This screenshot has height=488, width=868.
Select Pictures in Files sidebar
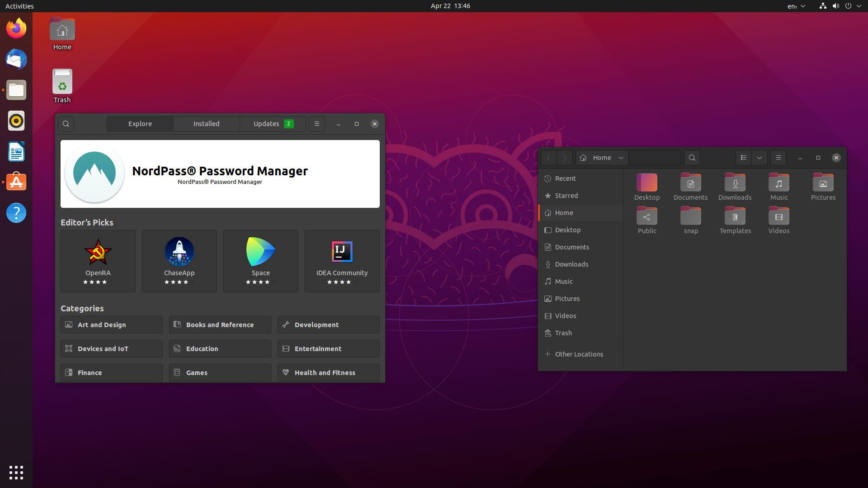580,299
